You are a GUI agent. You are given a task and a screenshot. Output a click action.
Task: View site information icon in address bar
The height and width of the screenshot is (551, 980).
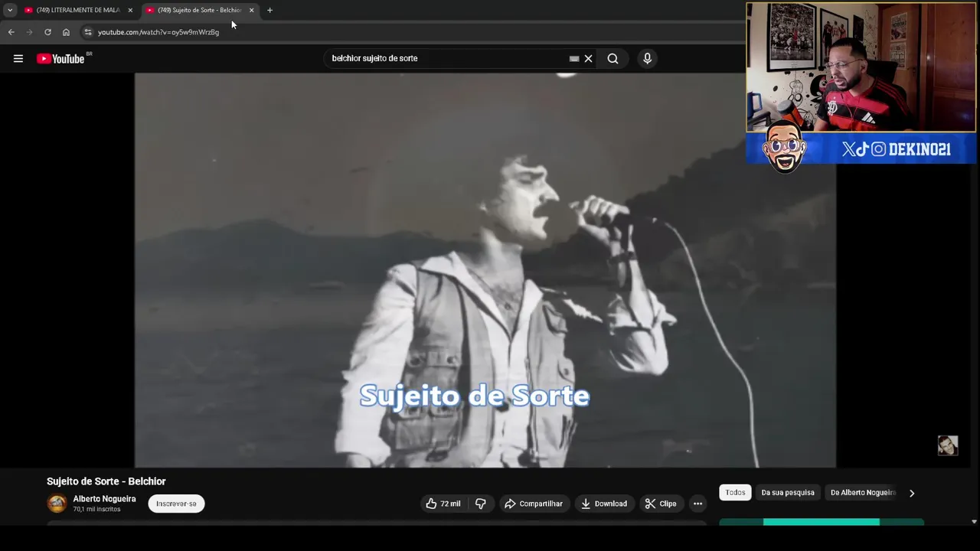point(87,32)
